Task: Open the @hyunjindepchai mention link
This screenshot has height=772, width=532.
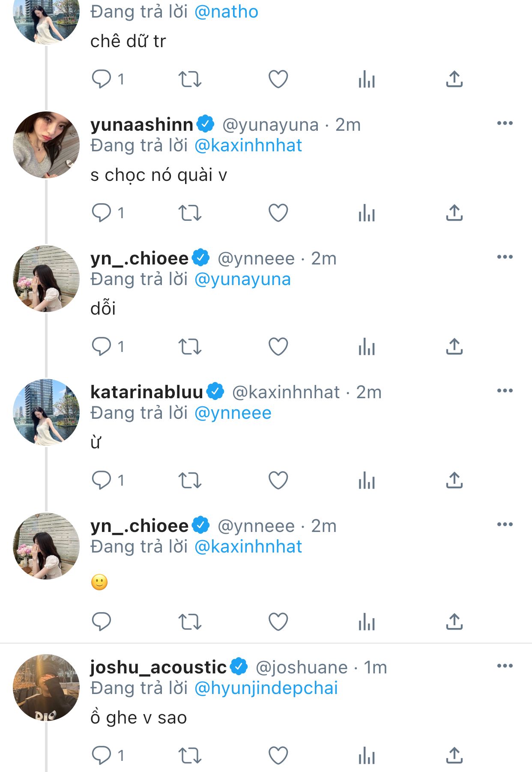Action: [266, 688]
